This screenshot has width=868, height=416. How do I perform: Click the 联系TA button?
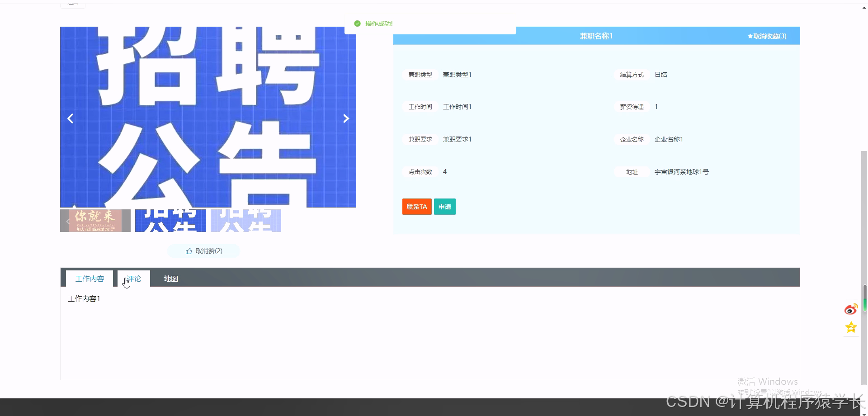pyautogui.click(x=416, y=207)
